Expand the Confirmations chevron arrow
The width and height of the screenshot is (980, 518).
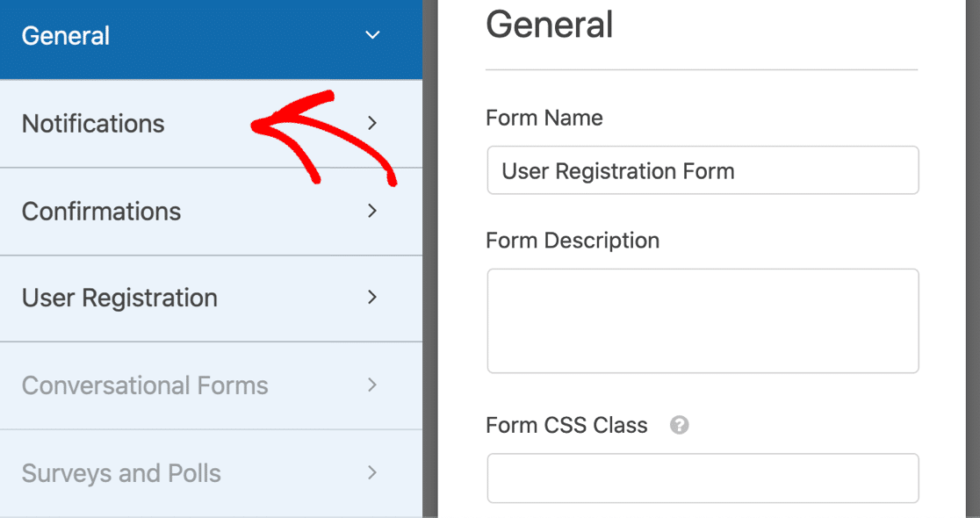click(x=372, y=211)
